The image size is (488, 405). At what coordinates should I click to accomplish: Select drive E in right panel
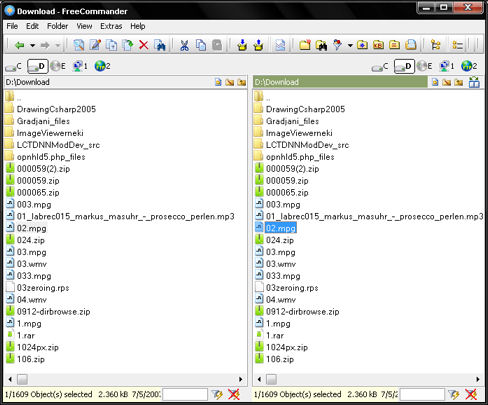point(425,66)
